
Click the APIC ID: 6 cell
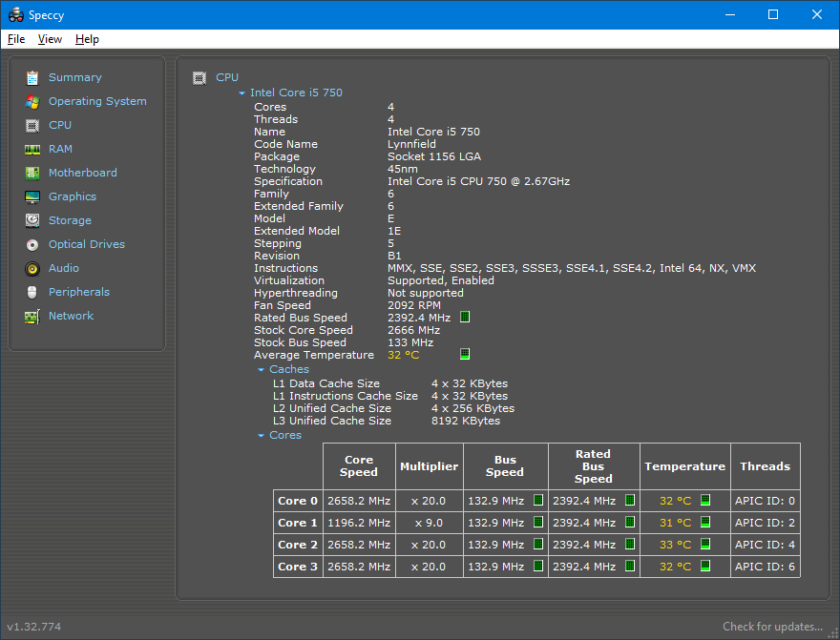click(765, 567)
